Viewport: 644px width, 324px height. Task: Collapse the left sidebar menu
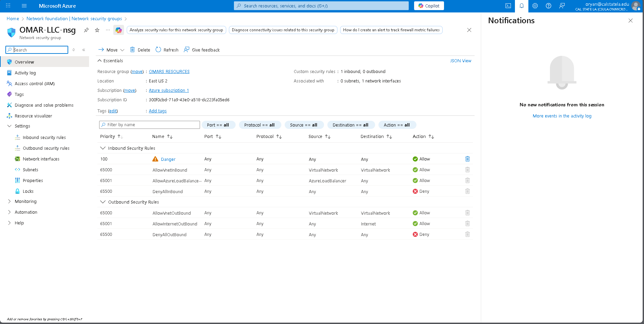84,50
